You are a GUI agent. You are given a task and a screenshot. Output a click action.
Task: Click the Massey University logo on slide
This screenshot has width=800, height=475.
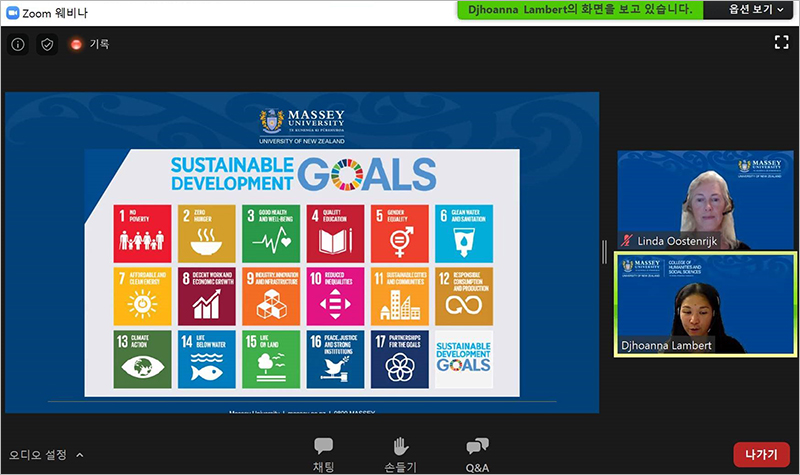coord(302,126)
